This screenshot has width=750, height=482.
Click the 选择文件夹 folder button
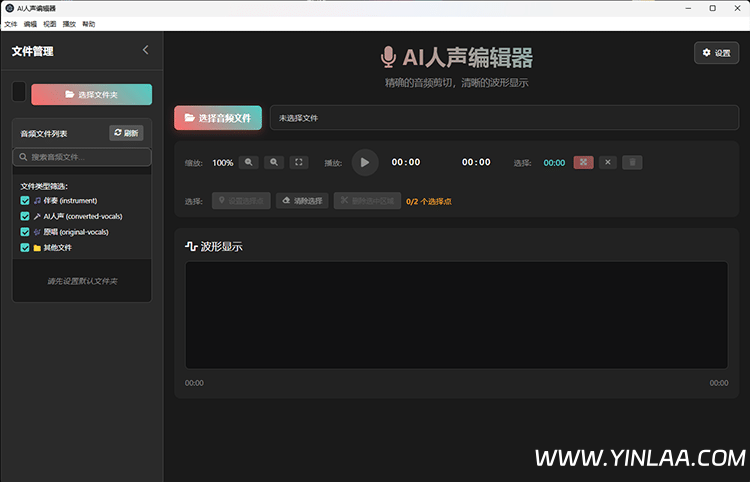[x=91, y=95]
